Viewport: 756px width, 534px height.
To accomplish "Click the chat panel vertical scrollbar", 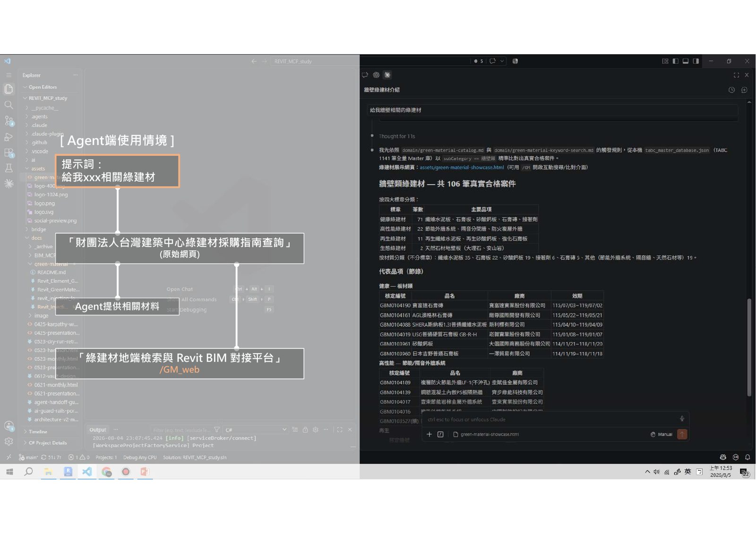I will 749,347.
